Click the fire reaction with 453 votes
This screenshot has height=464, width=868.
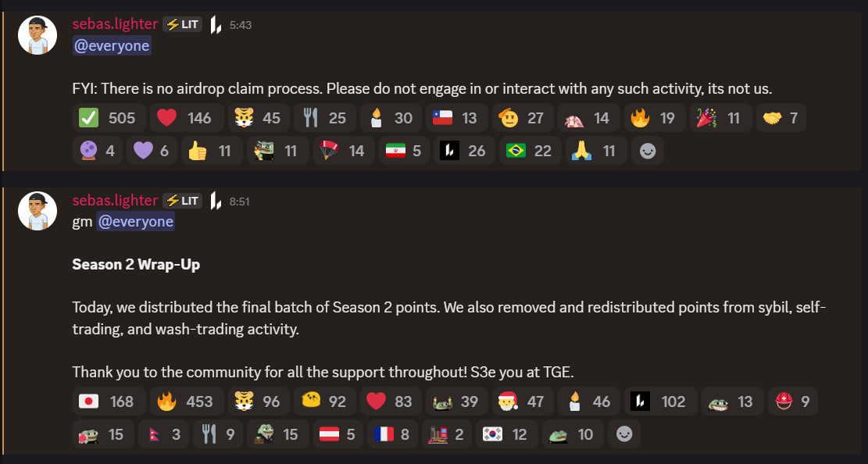pos(184,402)
